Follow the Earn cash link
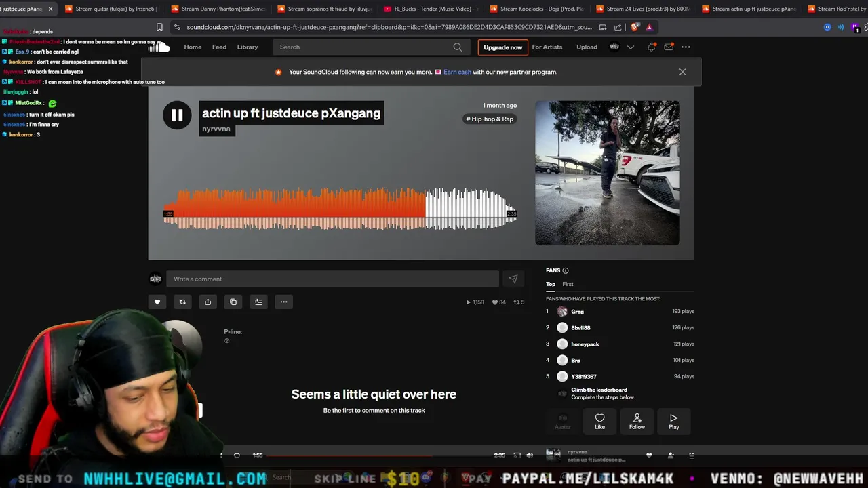Viewport: 868px width, 488px height. [457, 72]
